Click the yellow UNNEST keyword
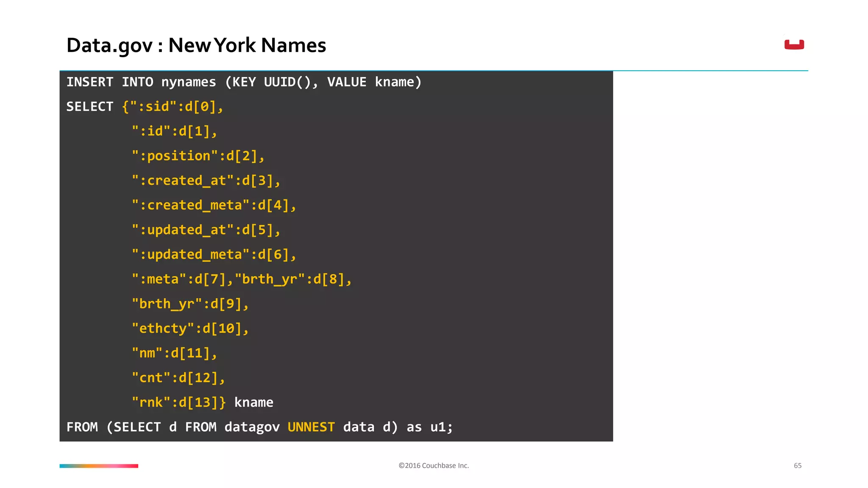 coord(311,427)
